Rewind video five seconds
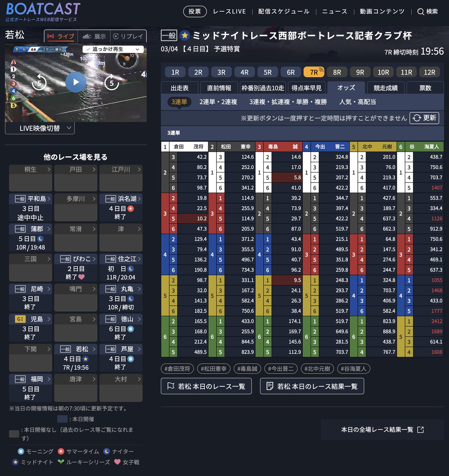 [x=39, y=83]
